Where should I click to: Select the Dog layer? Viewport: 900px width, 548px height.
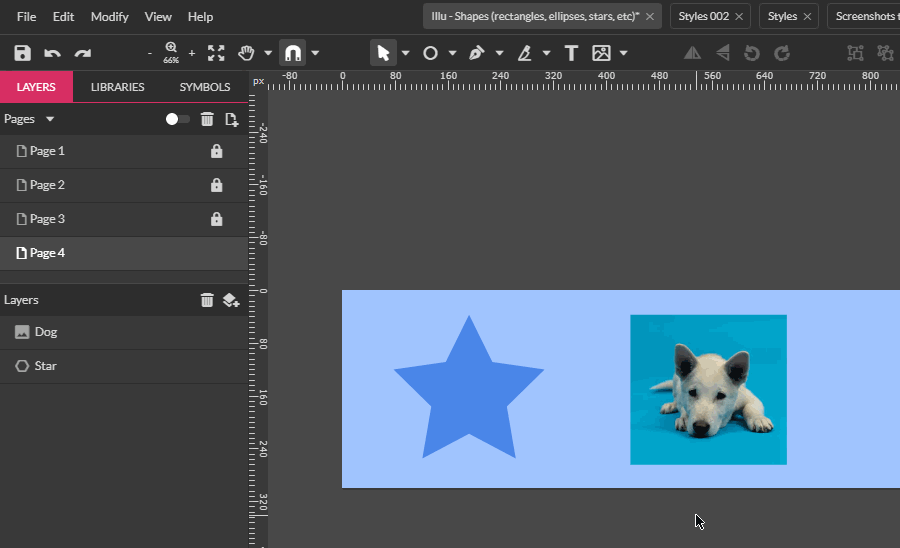[x=124, y=332]
